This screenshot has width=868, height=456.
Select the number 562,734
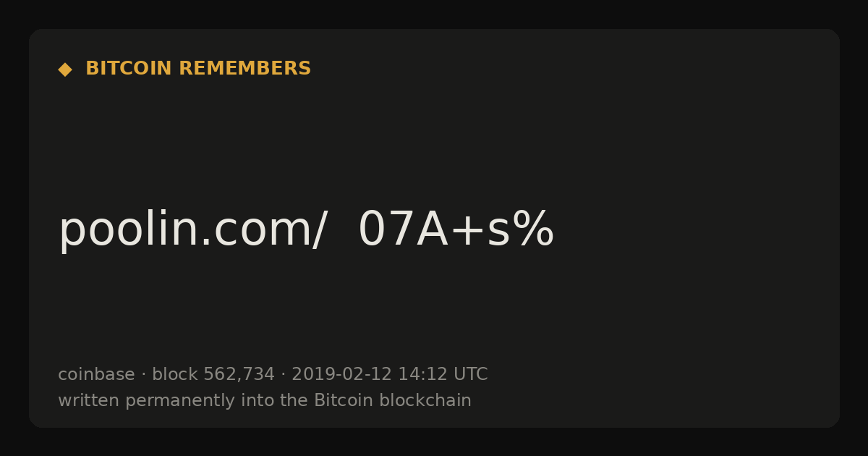pyautogui.click(x=239, y=376)
